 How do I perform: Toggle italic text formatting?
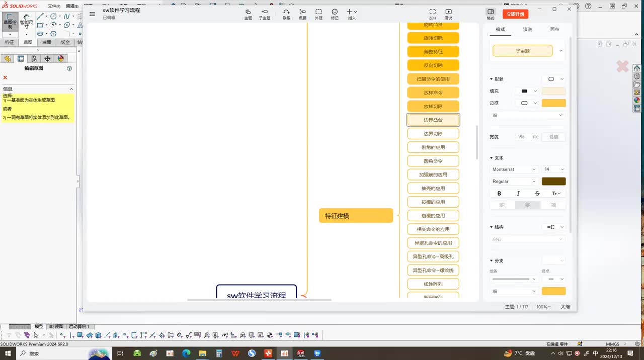(518, 194)
